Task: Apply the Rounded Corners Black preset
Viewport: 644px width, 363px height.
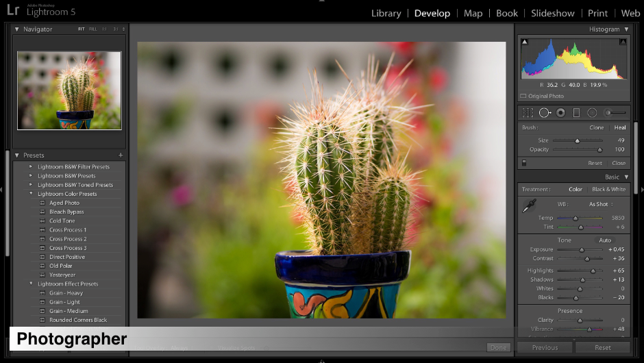Action: pos(78,321)
